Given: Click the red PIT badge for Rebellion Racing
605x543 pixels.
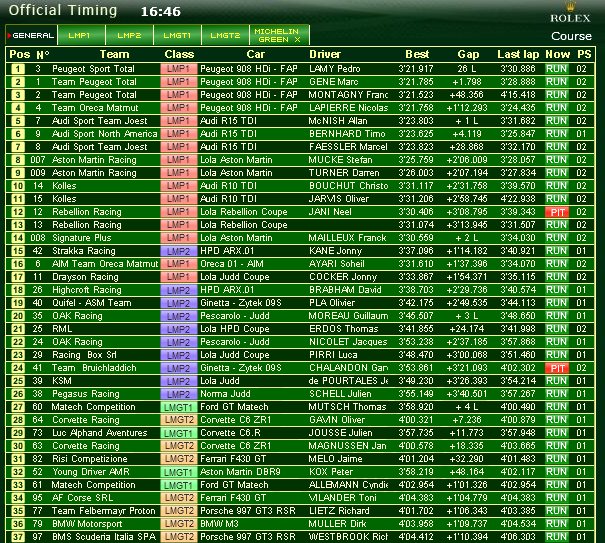Looking at the screenshot, I should [557, 212].
